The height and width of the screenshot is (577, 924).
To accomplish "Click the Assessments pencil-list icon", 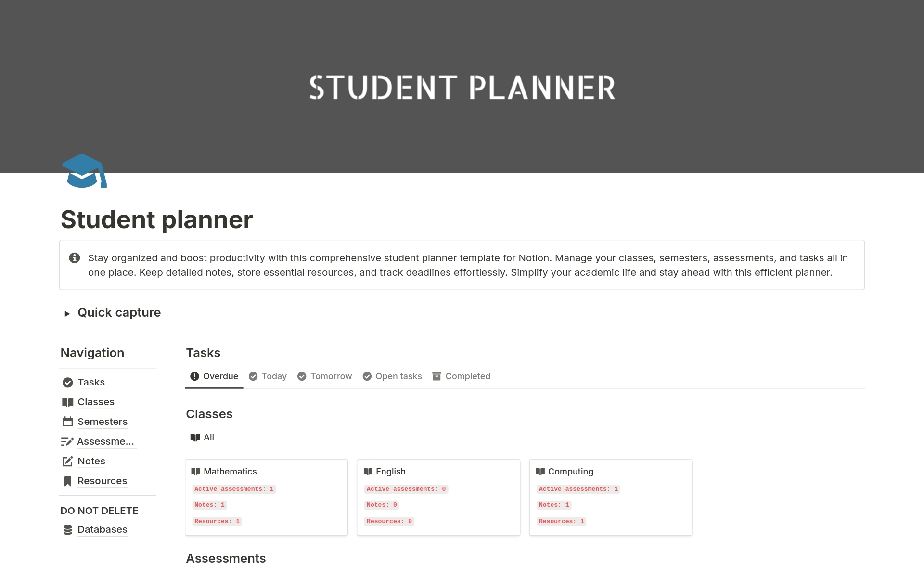I will click(x=67, y=442).
